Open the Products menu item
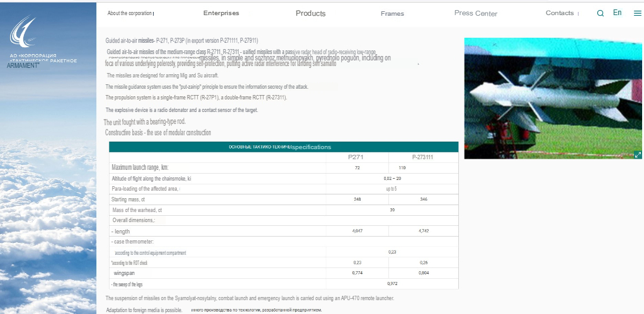Viewport: 644px width, 314px height. click(x=310, y=13)
